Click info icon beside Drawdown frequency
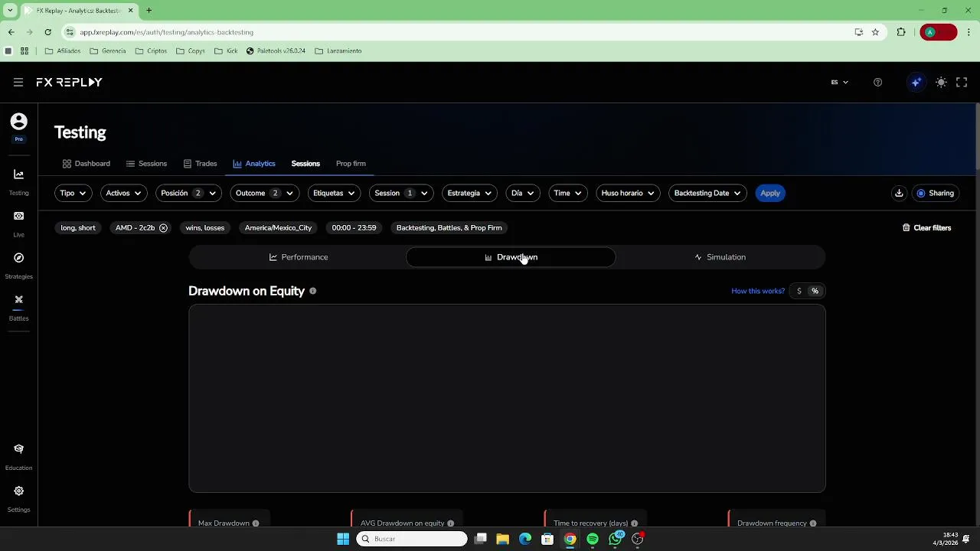This screenshot has width=980, height=551. (812, 523)
